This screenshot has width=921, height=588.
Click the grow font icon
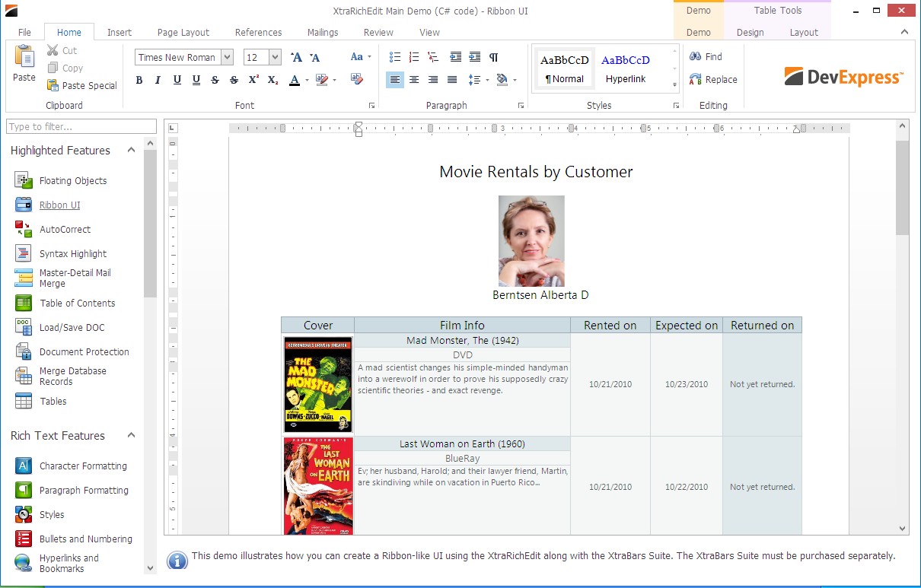(x=297, y=57)
